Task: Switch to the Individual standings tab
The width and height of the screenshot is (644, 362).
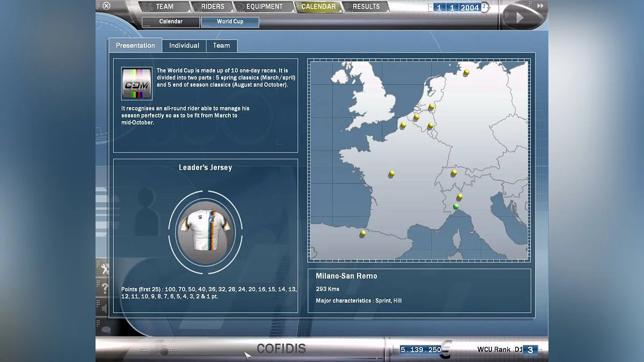Action: 184,46
